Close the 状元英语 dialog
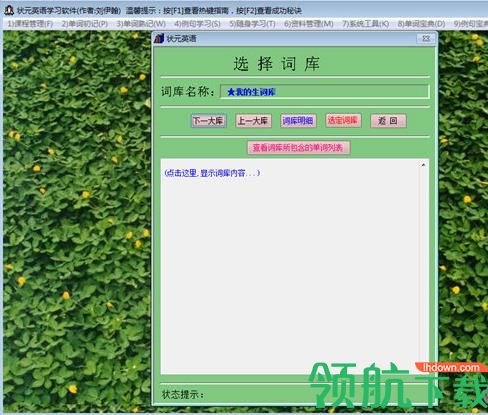This screenshot has width=488, height=415. coord(426,39)
